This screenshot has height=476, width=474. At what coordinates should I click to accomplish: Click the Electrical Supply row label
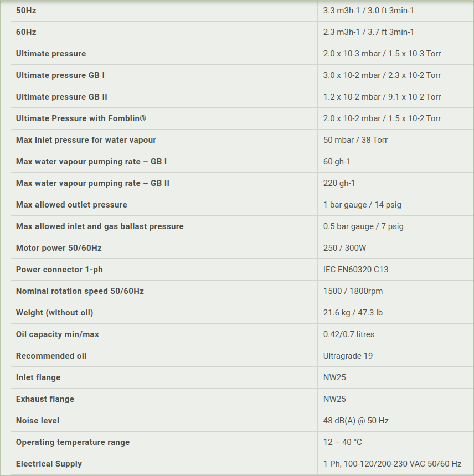point(49,464)
